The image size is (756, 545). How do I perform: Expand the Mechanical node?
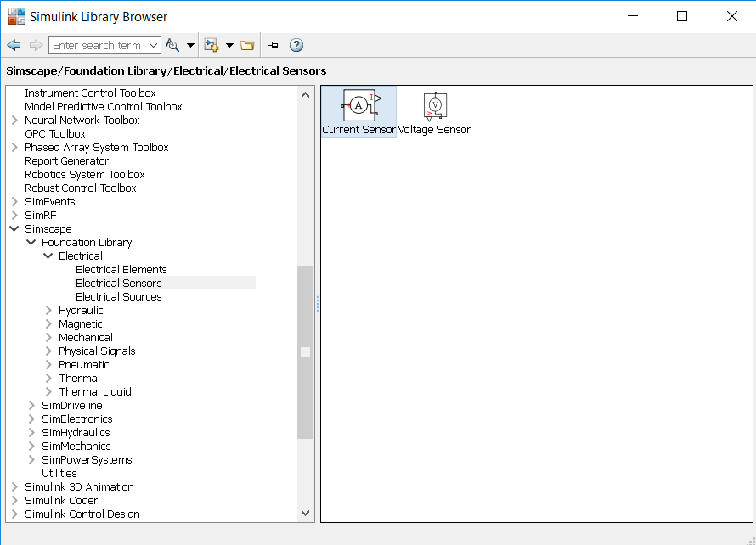[x=48, y=337]
